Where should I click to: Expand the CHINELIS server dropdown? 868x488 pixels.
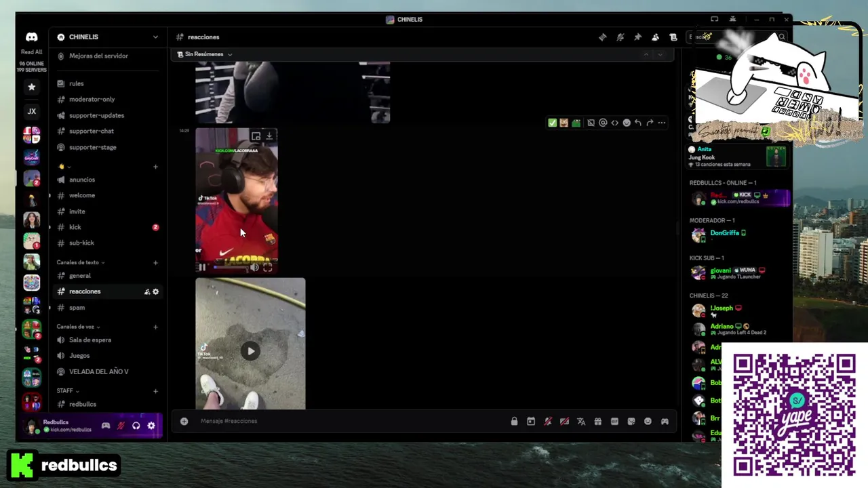(x=155, y=37)
